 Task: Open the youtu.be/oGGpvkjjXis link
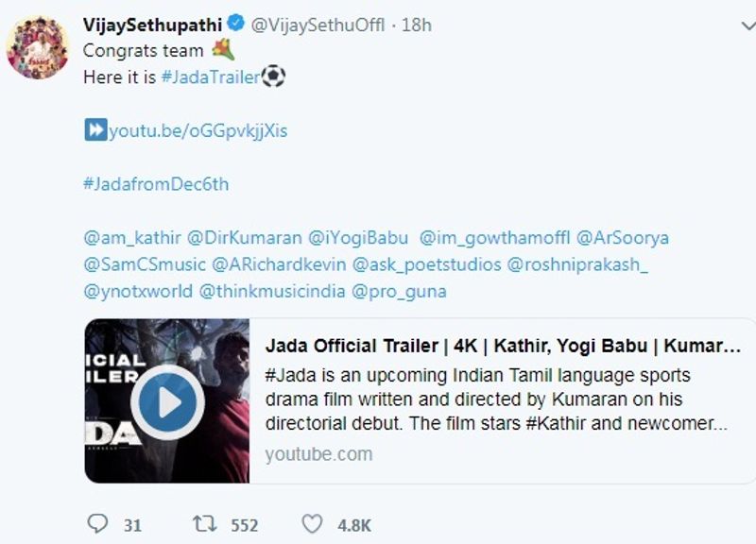tap(198, 130)
